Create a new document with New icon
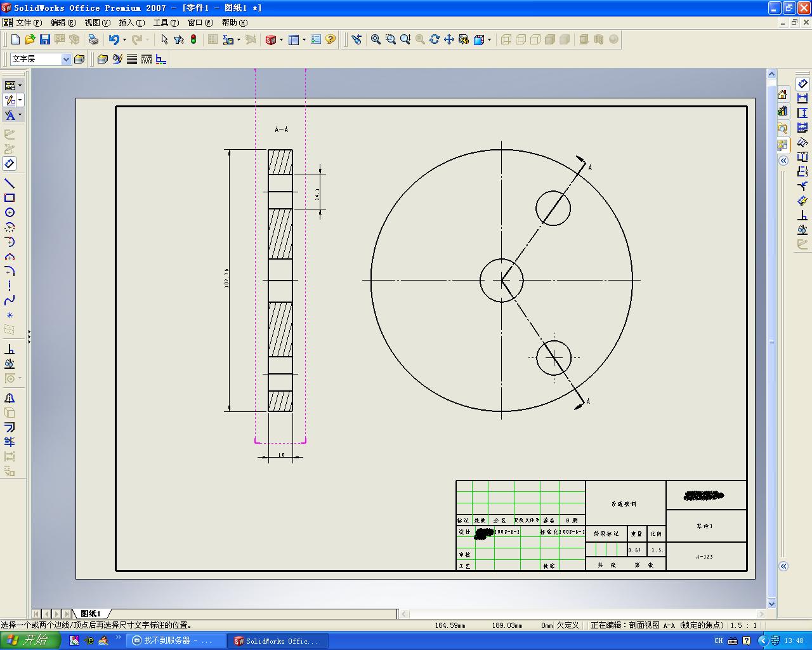The width and height of the screenshot is (812, 650). (16, 39)
